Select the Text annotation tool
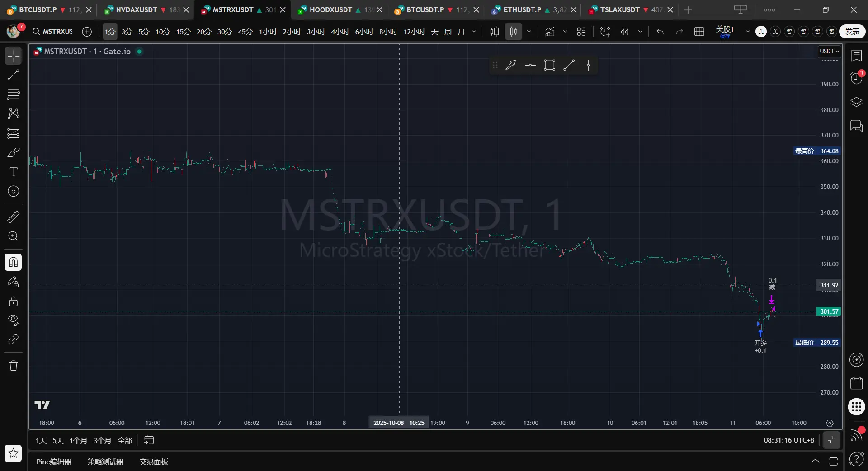Screen dimensions: 868x471 coord(14,172)
